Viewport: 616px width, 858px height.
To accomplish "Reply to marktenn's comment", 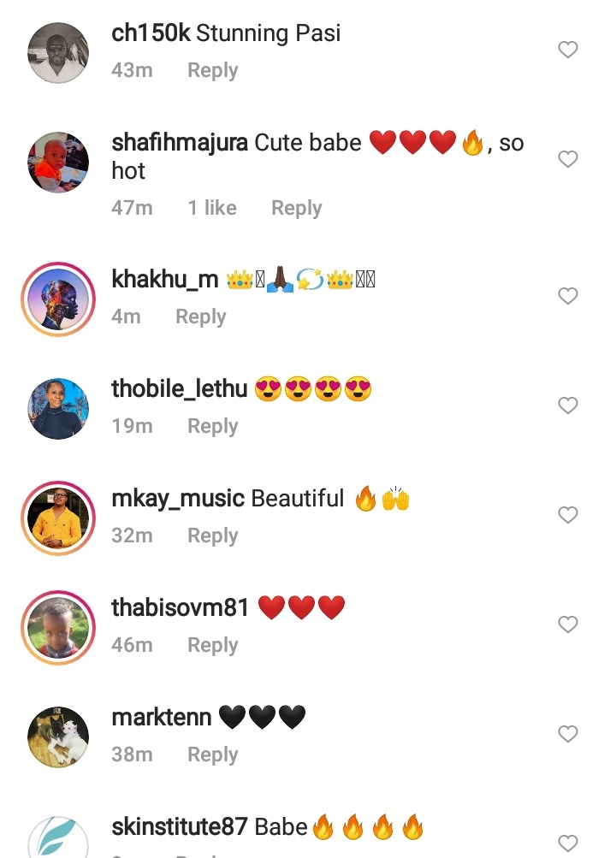I will (x=213, y=754).
